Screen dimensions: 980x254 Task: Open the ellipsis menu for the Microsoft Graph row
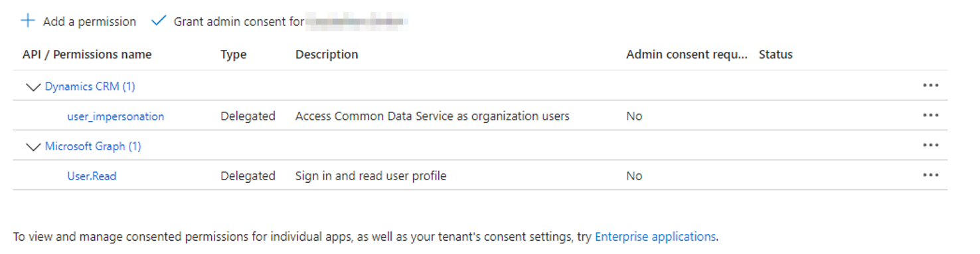pyautogui.click(x=930, y=146)
